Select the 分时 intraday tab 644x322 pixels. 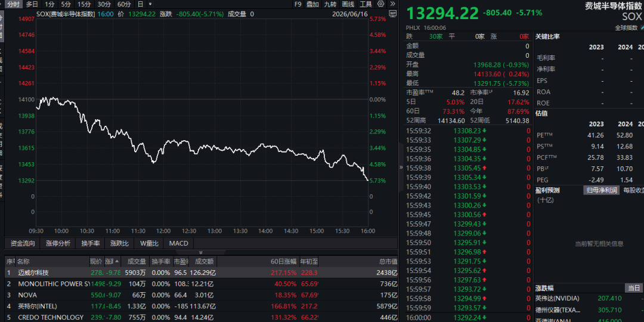[x=13, y=4]
